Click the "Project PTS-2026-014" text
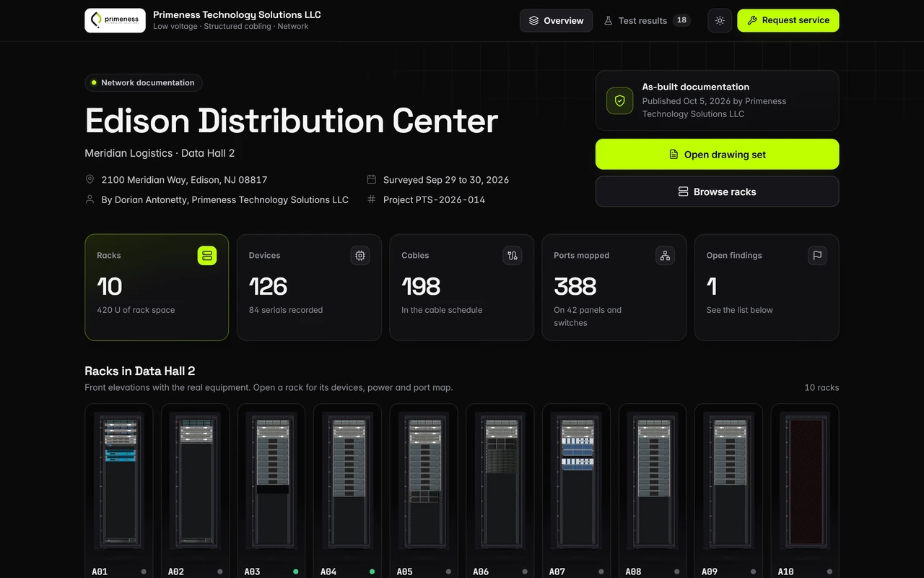This screenshot has width=924, height=578. pos(434,199)
